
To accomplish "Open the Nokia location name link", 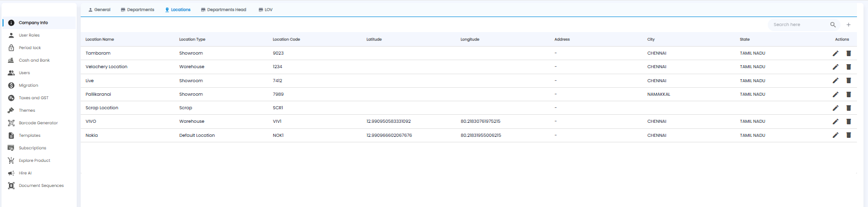I will (92, 135).
